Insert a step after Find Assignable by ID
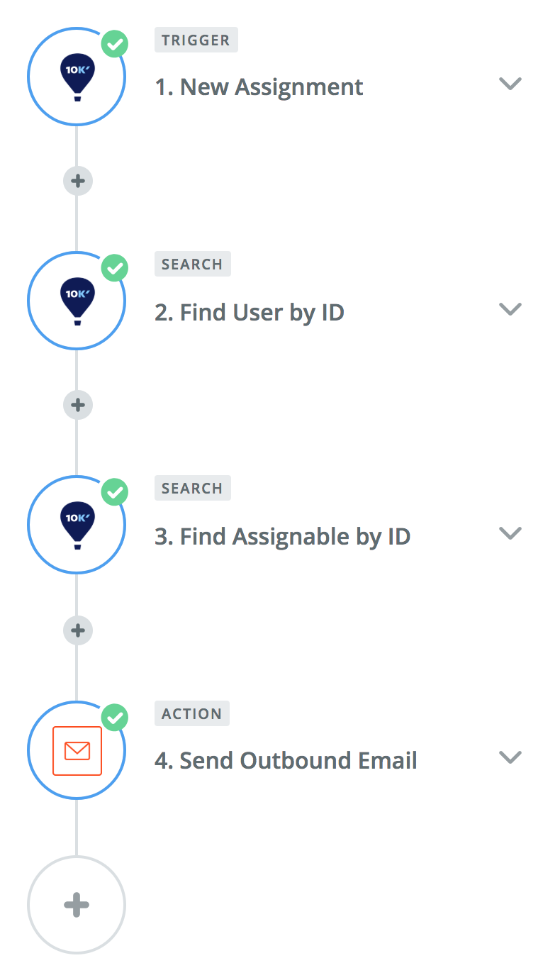Viewport: 560px width, 980px height. 77,630
